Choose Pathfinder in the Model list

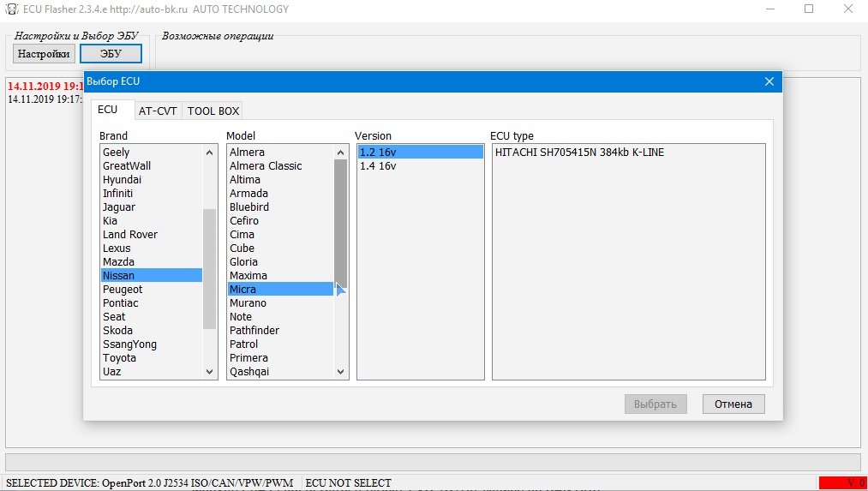[x=281, y=331]
